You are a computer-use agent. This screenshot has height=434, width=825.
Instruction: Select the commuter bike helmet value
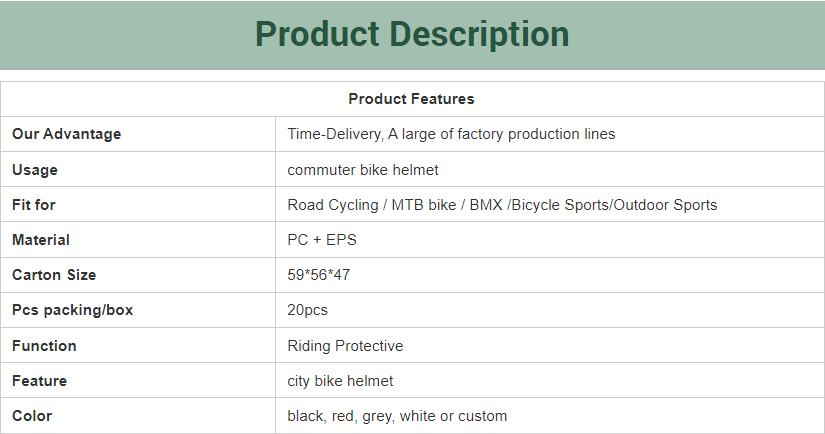[x=363, y=170]
